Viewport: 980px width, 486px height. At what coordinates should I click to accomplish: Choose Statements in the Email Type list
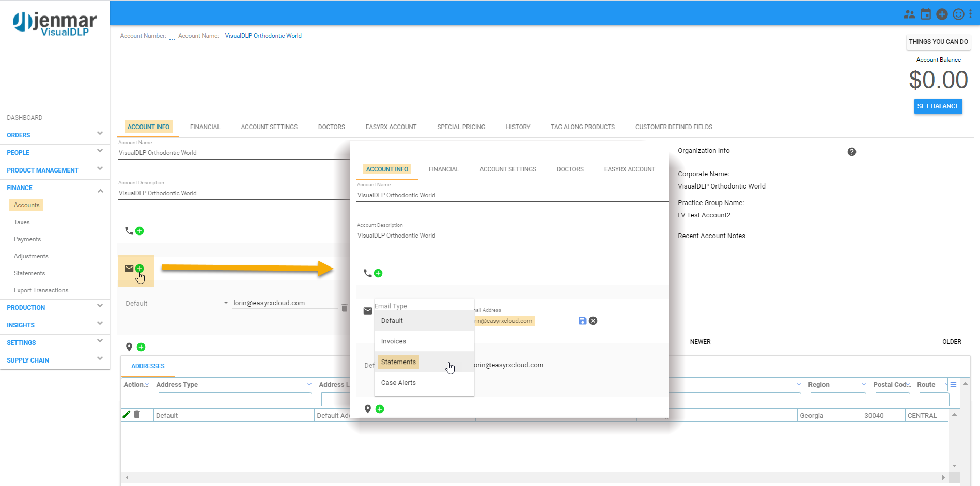click(424, 362)
